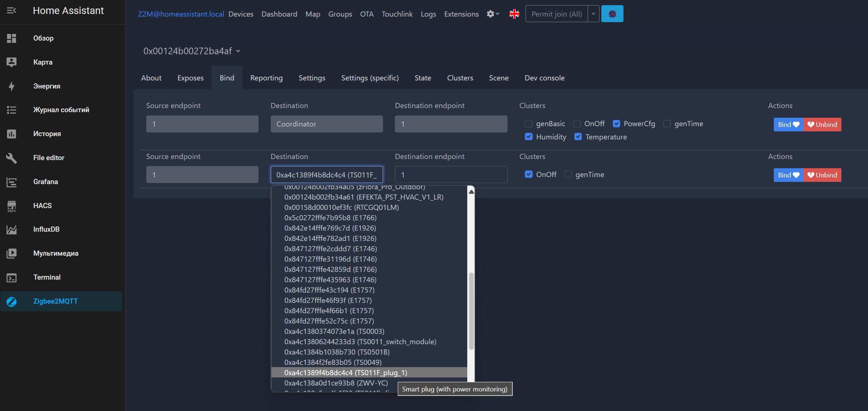Open the Карта map icon

point(11,62)
